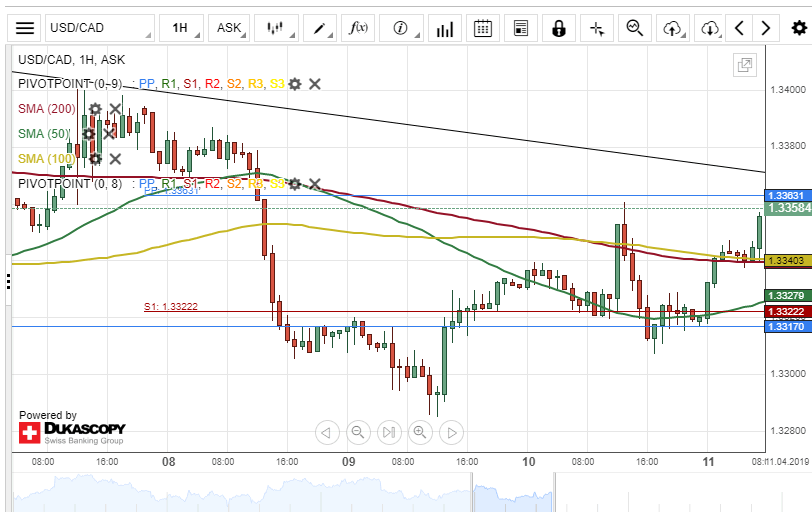The image size is (812, 519).
Task: Click the 1.34000 price axis label
Action: click(788, 90)
